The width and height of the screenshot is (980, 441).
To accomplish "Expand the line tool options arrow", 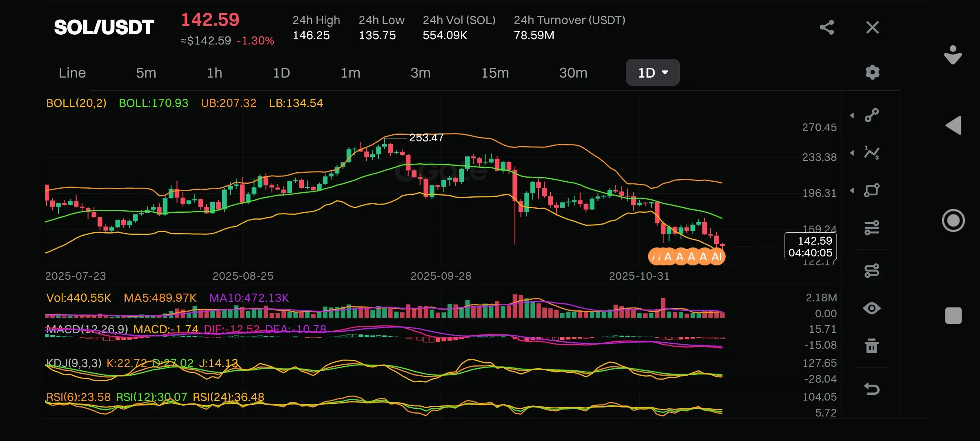I will pos(852,116).
